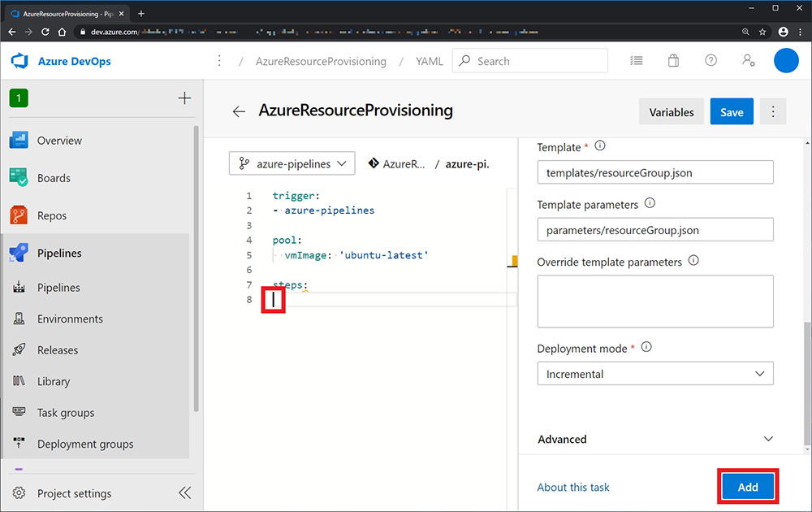Open the Pipelines hub icon

pos(19,253)
